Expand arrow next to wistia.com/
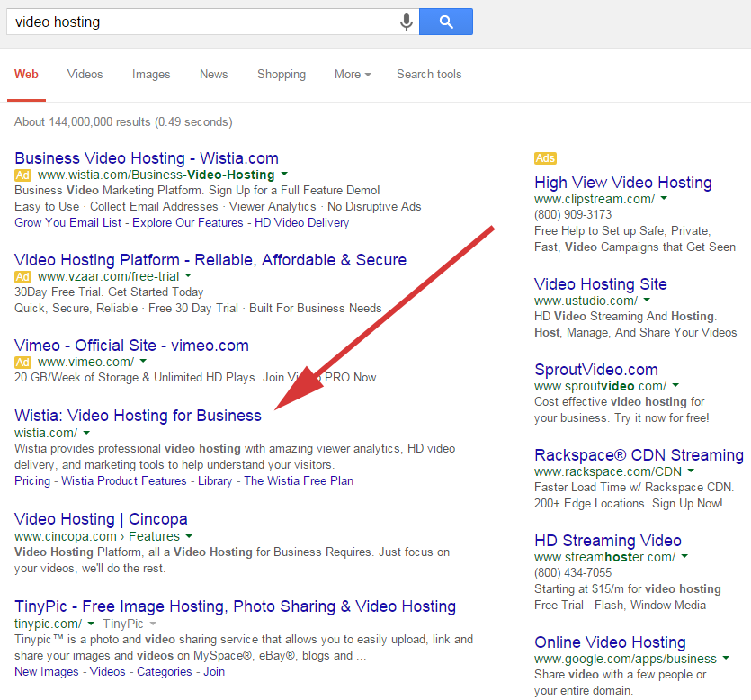The width and height of the screenshot is (751, 700). point(86,433)
